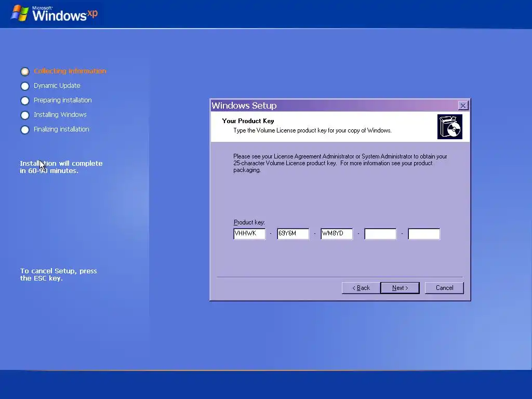Select first product key field containing VHHWK
Viewport: 532px width, 399px height.
[x=249, y=234]
